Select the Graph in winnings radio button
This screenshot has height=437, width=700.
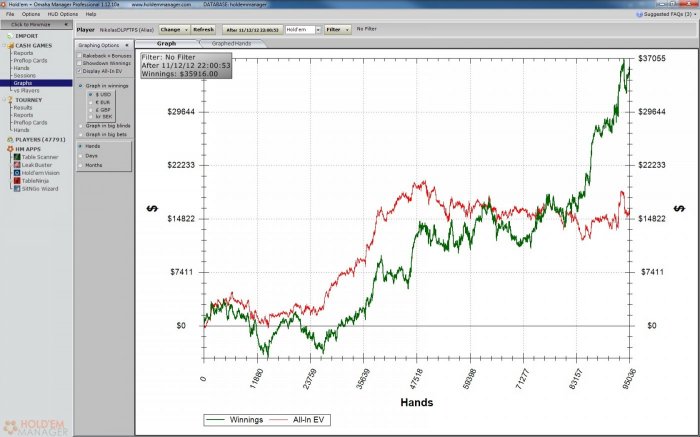pyautogui.click(x=81, y=86)
